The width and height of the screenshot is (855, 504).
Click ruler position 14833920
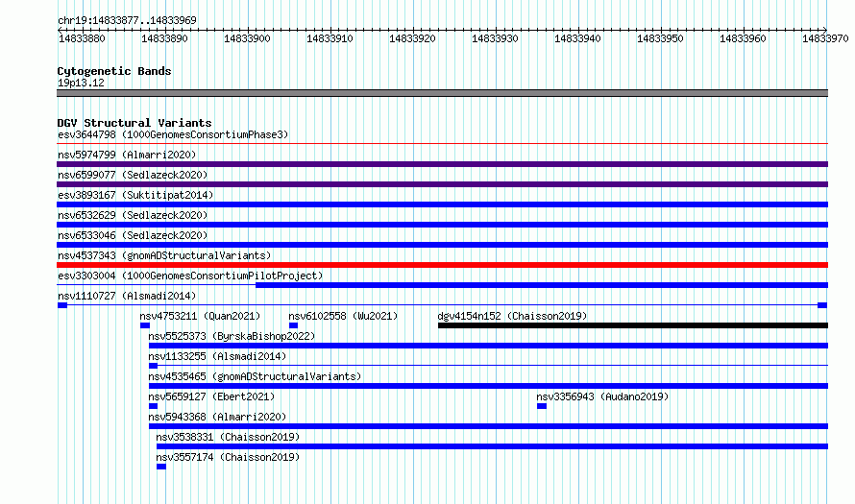click(412, 38)
